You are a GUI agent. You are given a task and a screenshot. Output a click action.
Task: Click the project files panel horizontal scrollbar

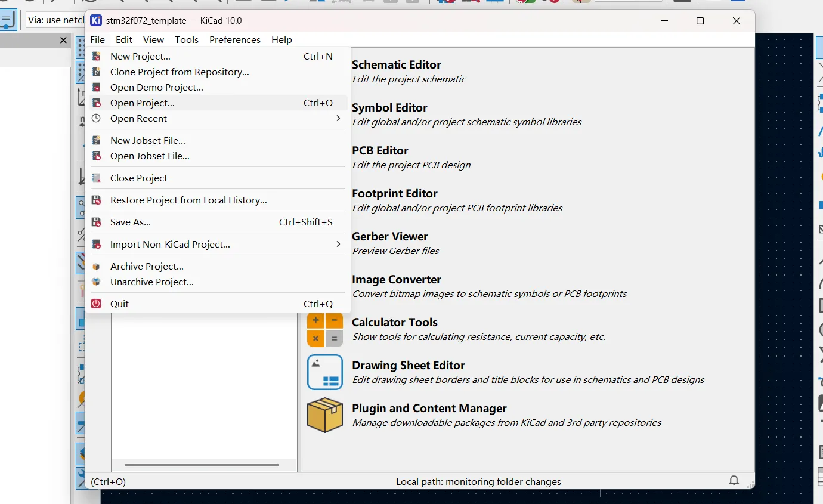pyautogui.click(x=202, y=465)
